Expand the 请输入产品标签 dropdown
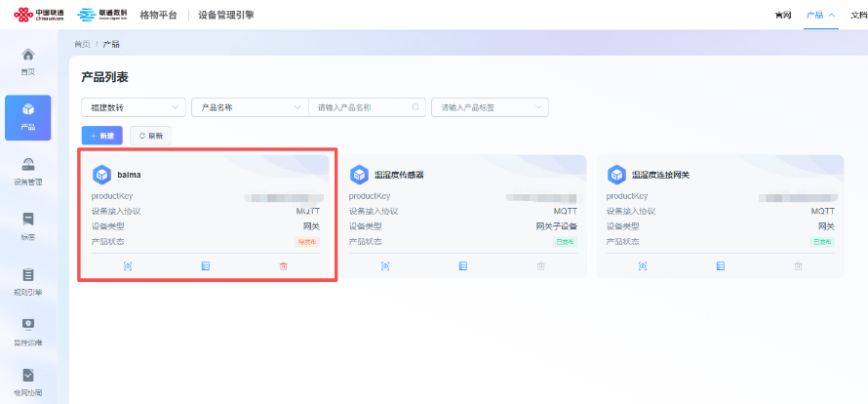Image resolution: width=868 pixels, height=404 pixels. click(490, 107)
